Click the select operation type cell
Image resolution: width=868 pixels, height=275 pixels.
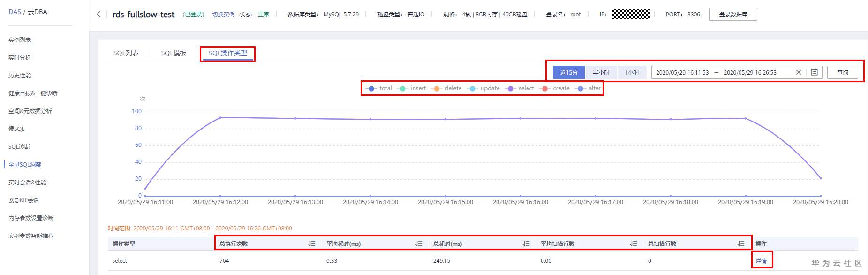120,261
